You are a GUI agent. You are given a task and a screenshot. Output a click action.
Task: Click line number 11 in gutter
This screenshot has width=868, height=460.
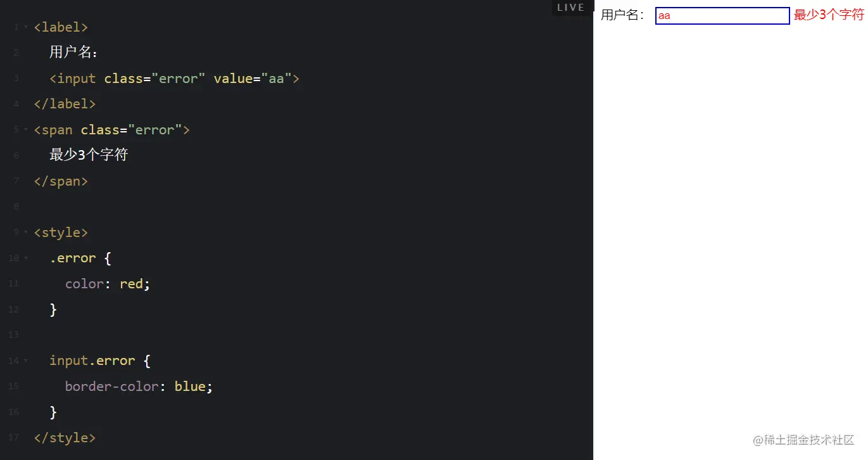[x=14, y=284]
